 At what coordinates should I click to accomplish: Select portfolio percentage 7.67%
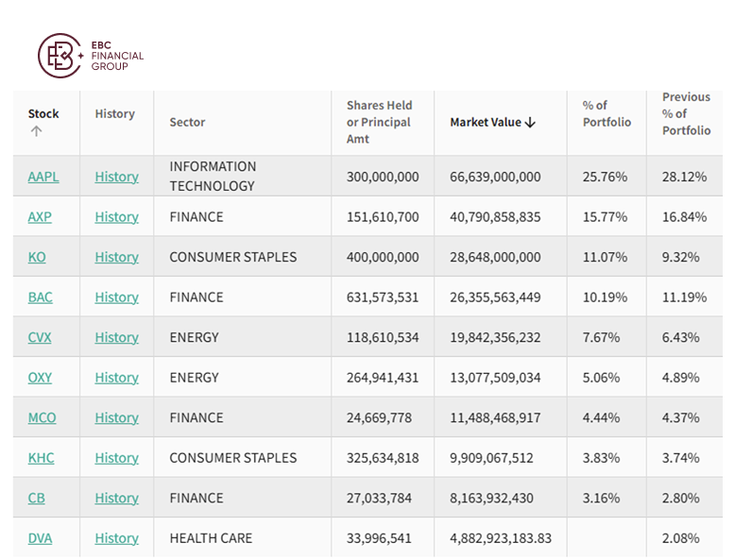tap(601, 337)
